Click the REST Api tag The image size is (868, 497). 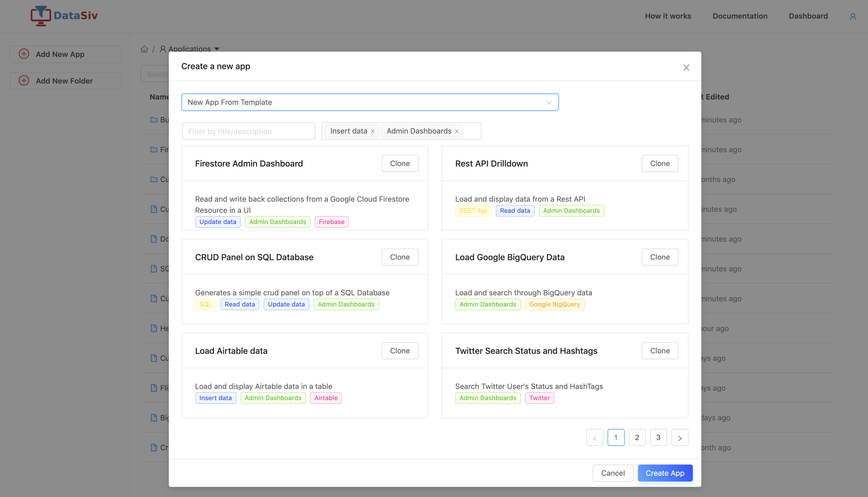tap(473, 211)
